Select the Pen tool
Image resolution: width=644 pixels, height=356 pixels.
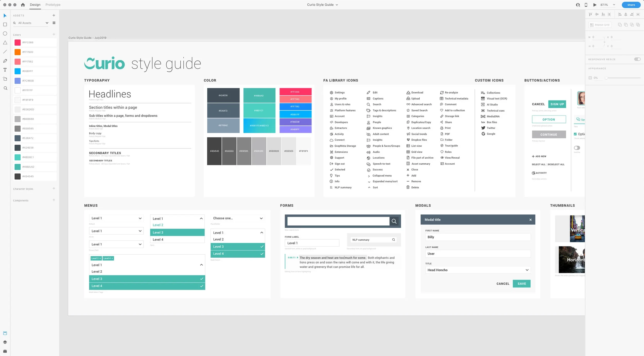click(x=5, y=61)
